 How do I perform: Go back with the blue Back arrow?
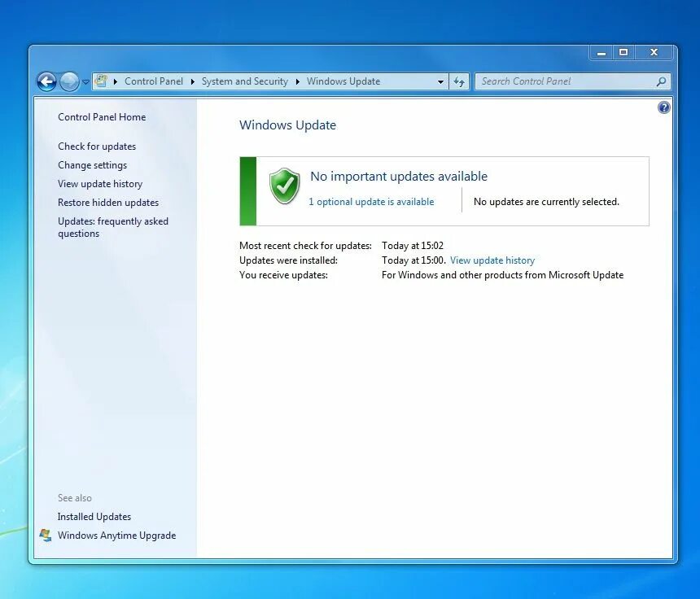point(46,81)
